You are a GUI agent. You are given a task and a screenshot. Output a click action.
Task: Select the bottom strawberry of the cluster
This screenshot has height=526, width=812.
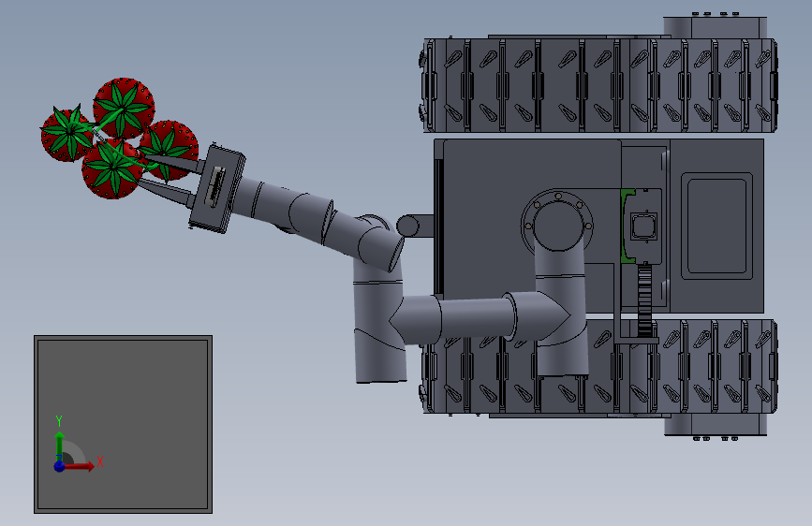(x=111, y=169)
